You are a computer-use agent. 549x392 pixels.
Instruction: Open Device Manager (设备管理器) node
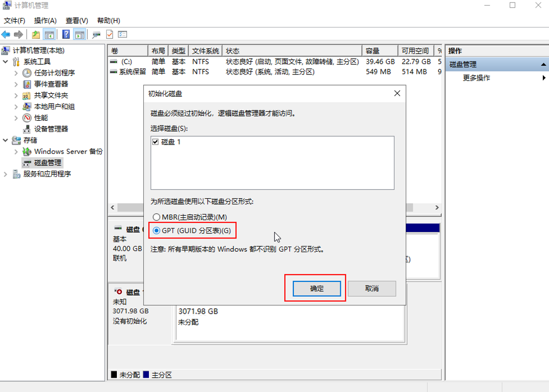[x=51, y=128]
